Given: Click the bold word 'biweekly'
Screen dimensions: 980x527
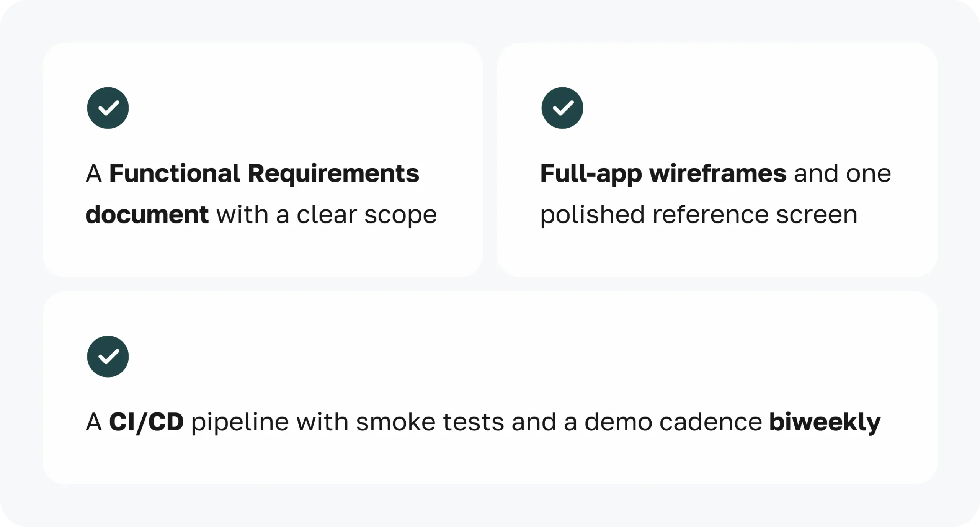Looking at the screenshot, I should point(825,422).
